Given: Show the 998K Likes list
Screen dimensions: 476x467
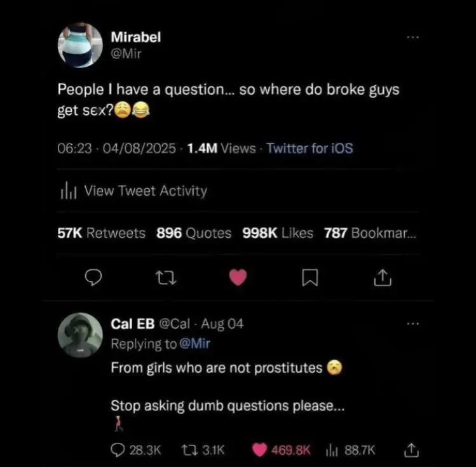Looking at the screenshot, I should pyautogui.click(x=278, y=233).
